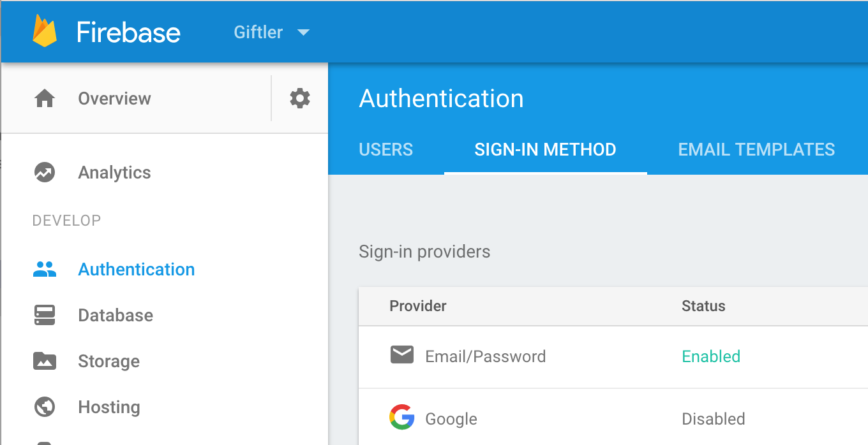Select the Sign-in Method tab
Image resolution: width=868 pixels, height=445 pixels.
[546, 149]
